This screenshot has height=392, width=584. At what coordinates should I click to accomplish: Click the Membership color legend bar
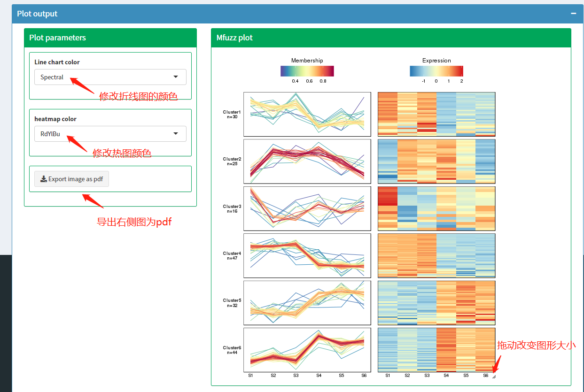pyautogui.click(x=307, y=71)
